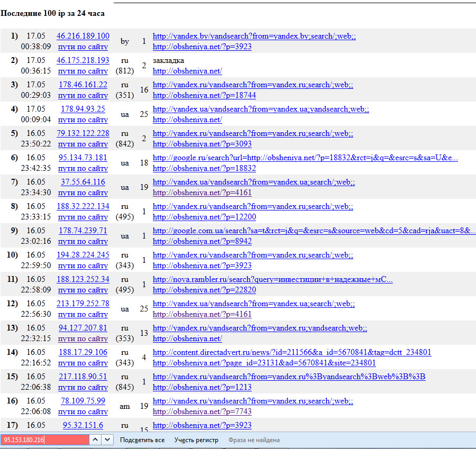
Task: Open 'пути по сайту' for 46.216.189.100
Action: point(83,47)
